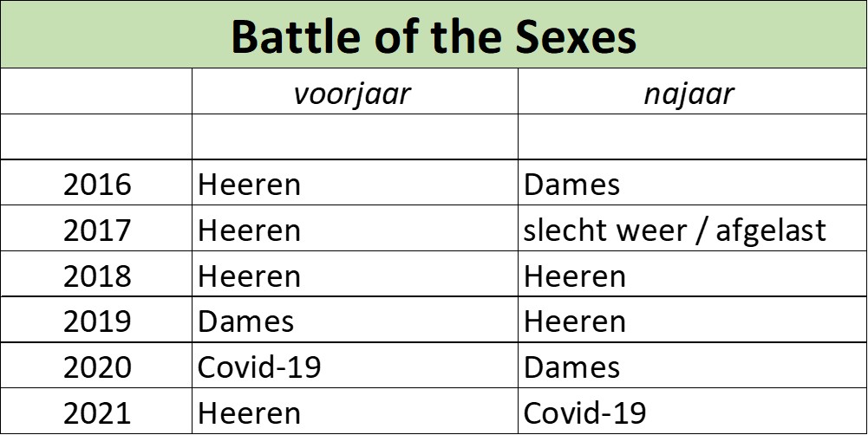Select the 2018 row label
868x435 pixels.
tap(97, 276)
